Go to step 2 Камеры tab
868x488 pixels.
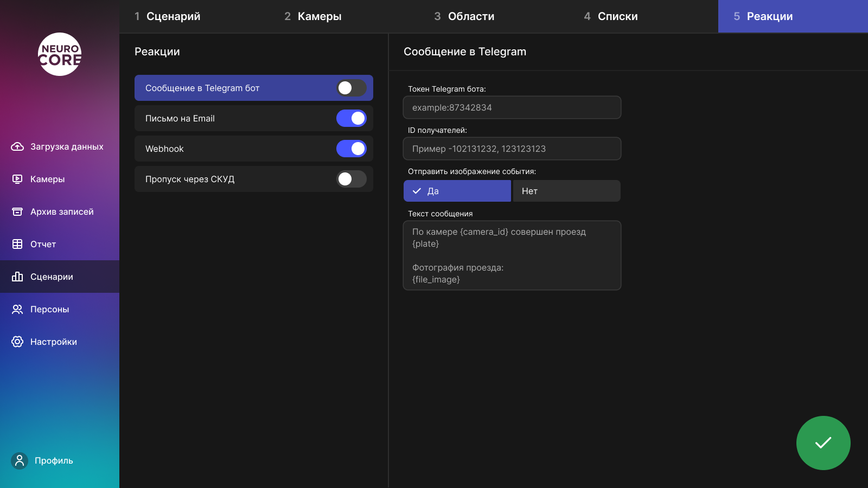[313, 16]
